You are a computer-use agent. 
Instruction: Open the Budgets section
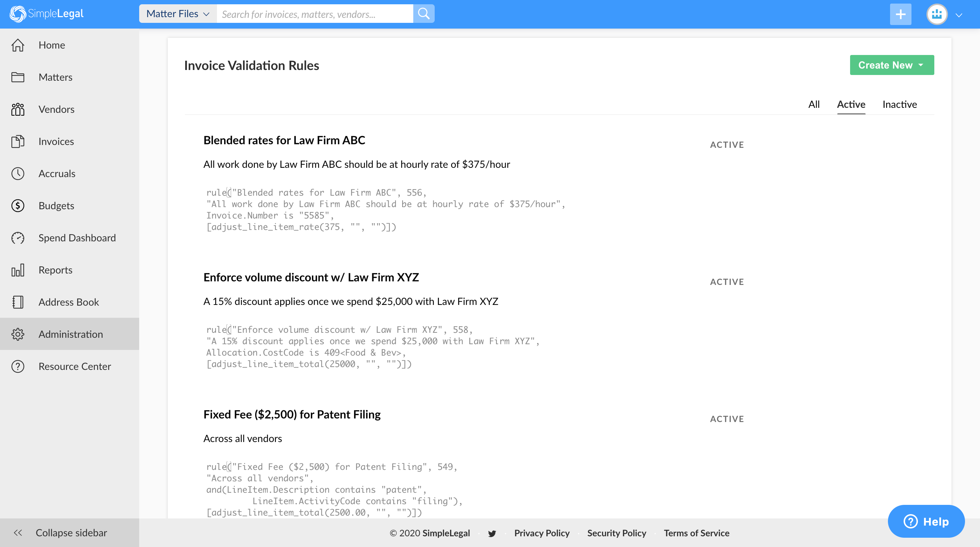coord(56,205)
